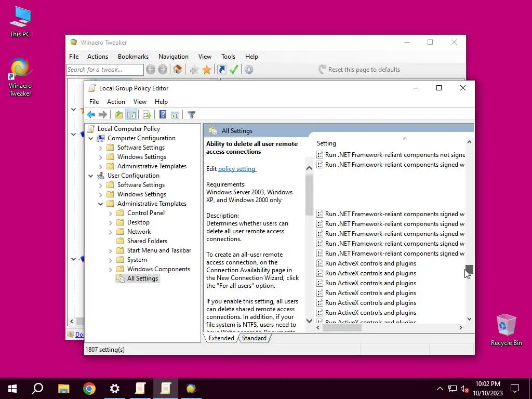Viewport: 532px width, 399px height.
Task: Click Winaero Tweaker back navigation button
Action: coord(151,70)
